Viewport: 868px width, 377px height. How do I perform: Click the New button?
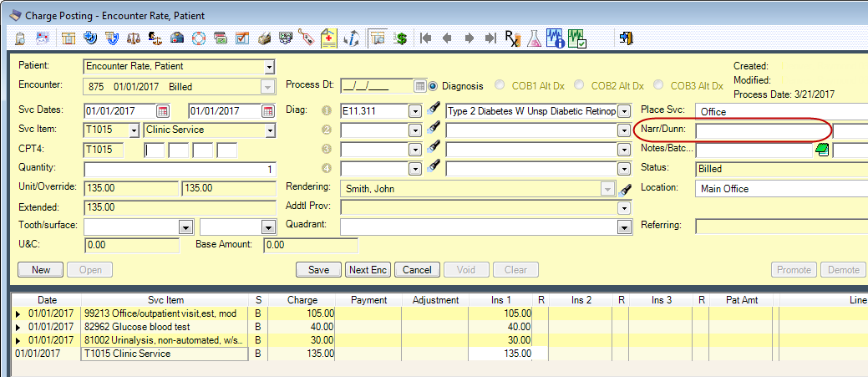pos(41,270)
